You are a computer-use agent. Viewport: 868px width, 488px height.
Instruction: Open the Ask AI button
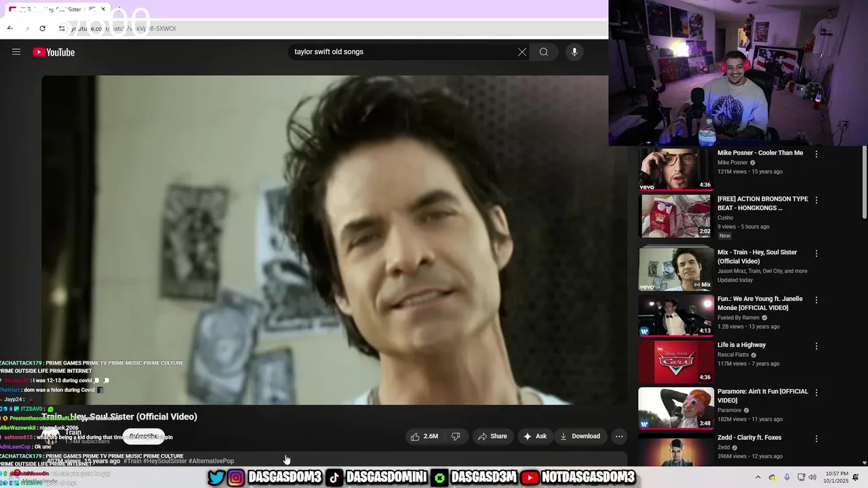pyautogui.click(x=535, y=436)
